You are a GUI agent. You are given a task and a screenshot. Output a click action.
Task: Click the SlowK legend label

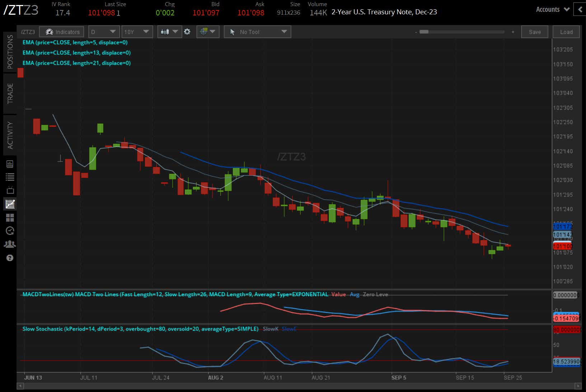[271, 329]
